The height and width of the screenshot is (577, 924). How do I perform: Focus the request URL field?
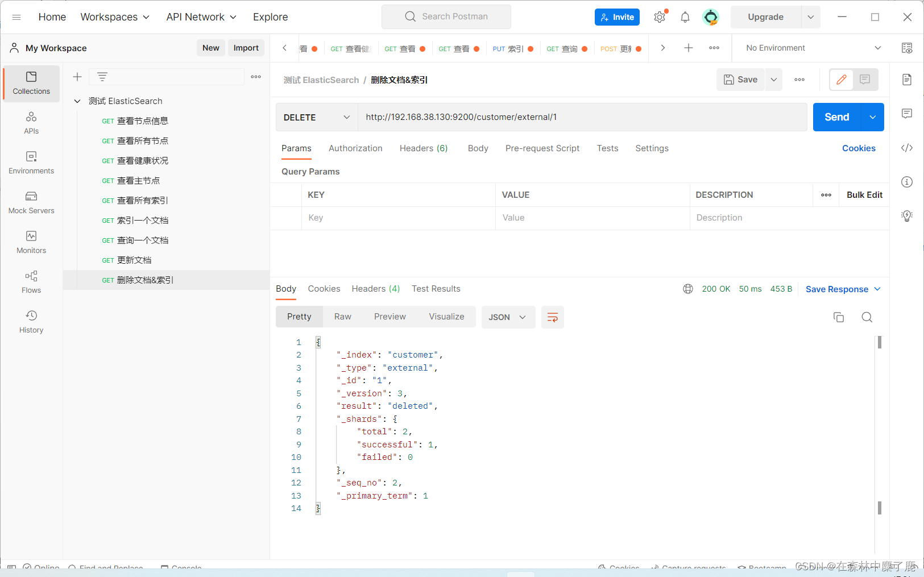click(x=582, y=117)
